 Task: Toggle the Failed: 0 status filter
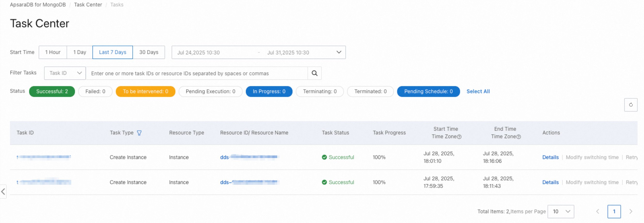pos(95,91)
